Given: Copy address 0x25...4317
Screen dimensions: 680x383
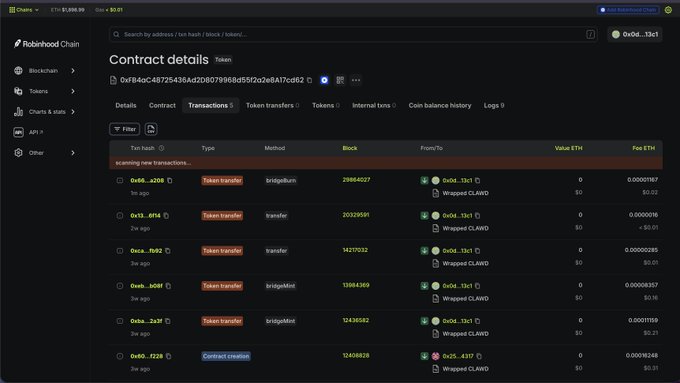Looking at the screenshot, I should pos(479,356).
